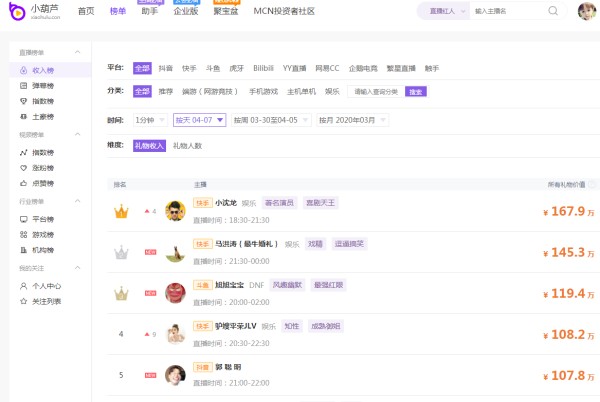Click the 著名演员 tag

(x=279, y=203)
